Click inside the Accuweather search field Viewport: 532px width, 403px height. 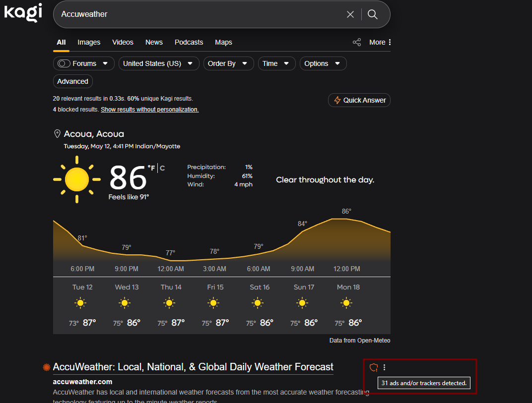[200, 14]
